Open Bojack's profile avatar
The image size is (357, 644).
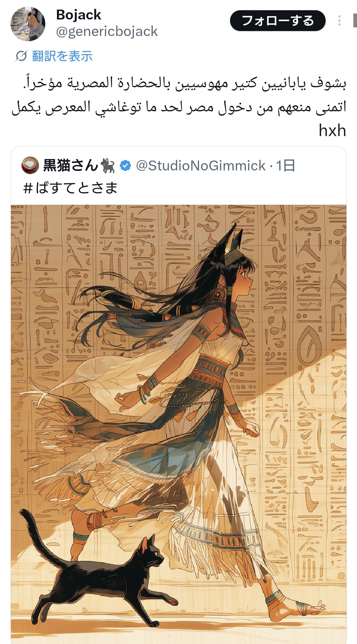tap(28, 24)
